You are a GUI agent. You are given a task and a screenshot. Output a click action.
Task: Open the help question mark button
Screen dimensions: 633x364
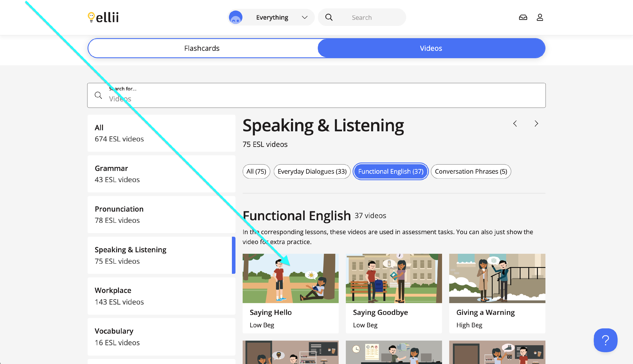[x=605, y=340]
